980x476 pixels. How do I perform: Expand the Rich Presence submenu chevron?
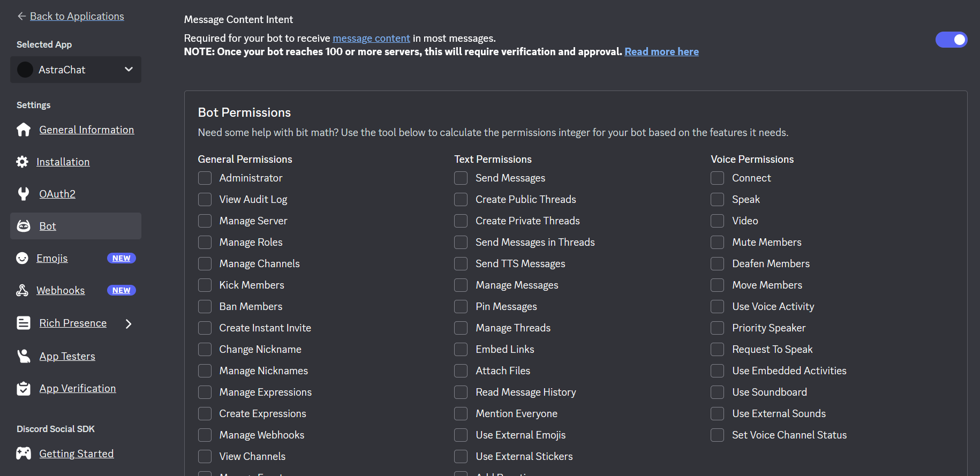tap(129, 323)
